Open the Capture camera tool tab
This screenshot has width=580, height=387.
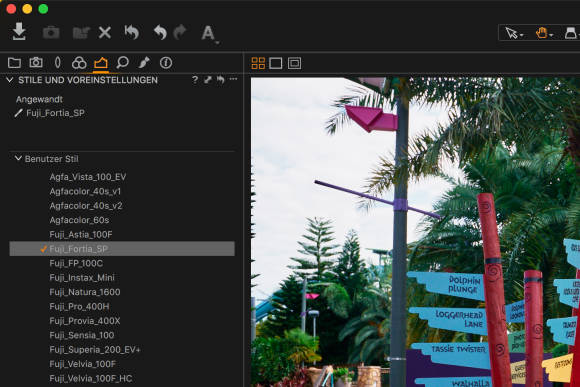click(36, 63)
